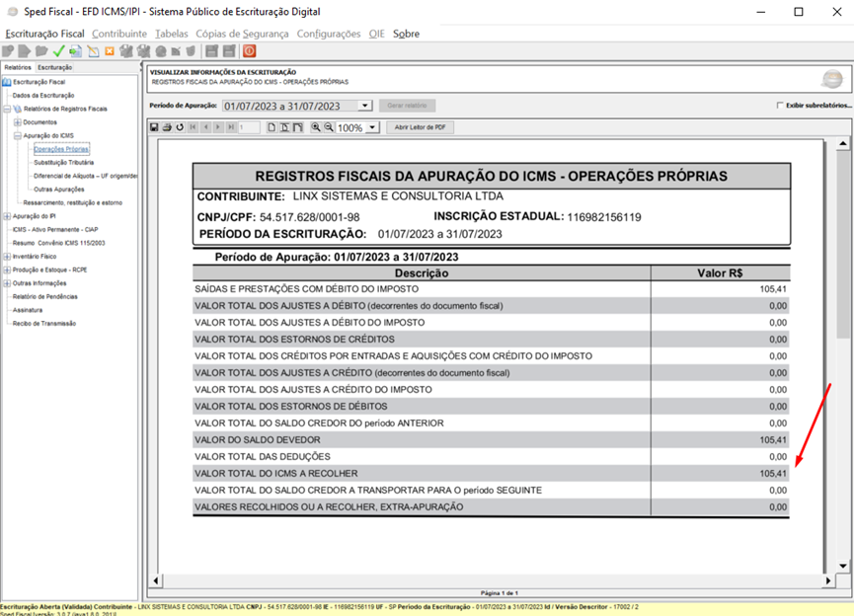Viewport: 854px width, 616px height.
Task: Print the report with printer icon
Action: pyautogui.click(x=167, y=127)
